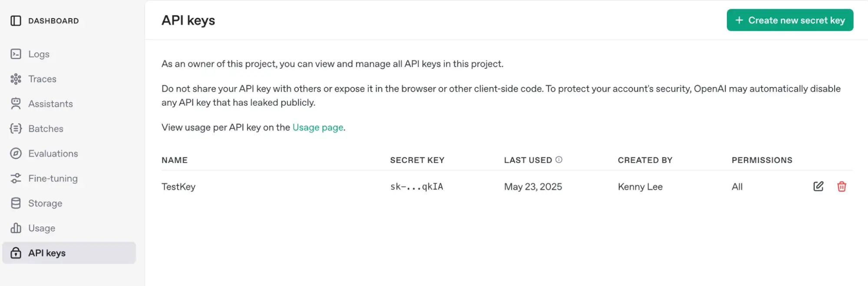Open Storage from sidebar menu
This screenshot has width=868, height=286.
[45, 203]
